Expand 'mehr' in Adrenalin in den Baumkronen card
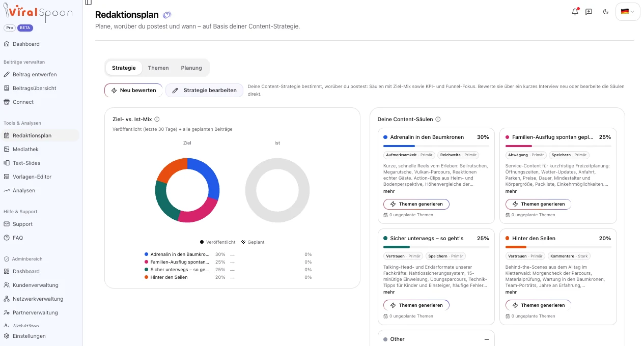 389,191
